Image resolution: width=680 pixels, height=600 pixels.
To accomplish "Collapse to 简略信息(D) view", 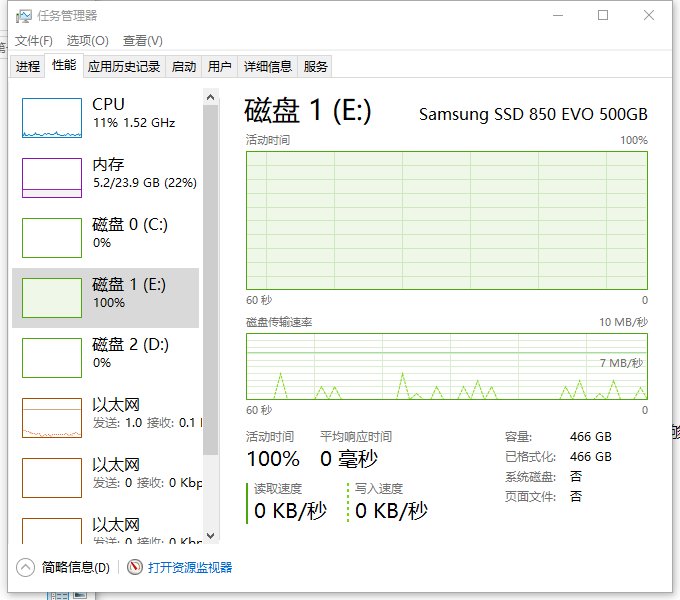I will (x=75, y=567).
